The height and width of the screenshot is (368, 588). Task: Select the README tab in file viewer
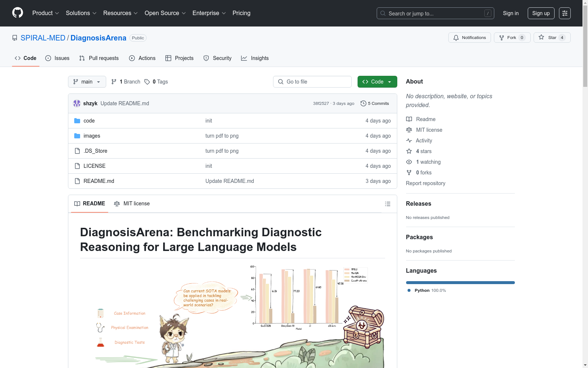click(90, 204)
